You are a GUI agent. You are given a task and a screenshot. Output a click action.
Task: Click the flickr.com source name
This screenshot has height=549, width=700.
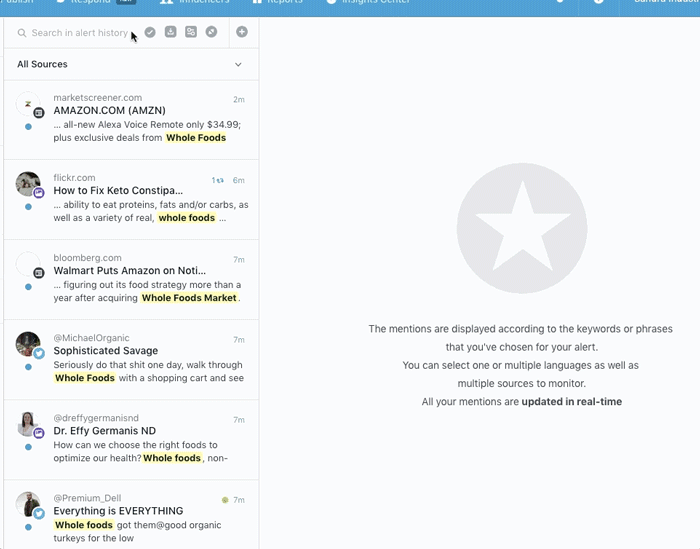pos(75,178)
